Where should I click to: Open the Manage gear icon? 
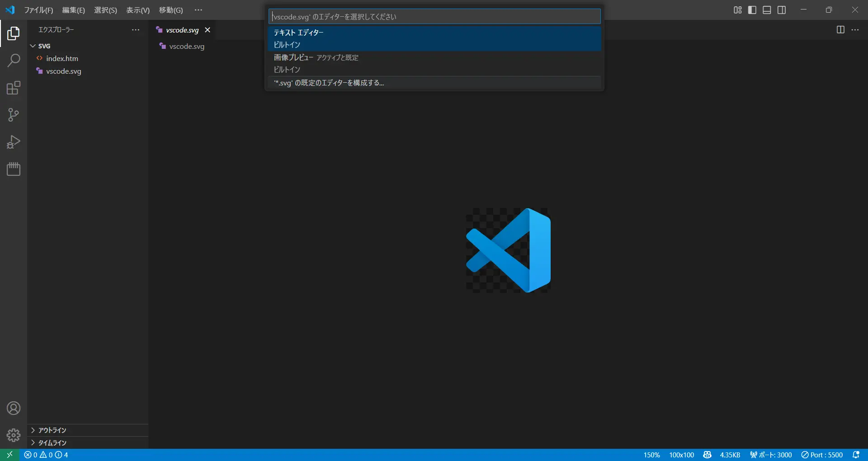(x=14, y=435)
